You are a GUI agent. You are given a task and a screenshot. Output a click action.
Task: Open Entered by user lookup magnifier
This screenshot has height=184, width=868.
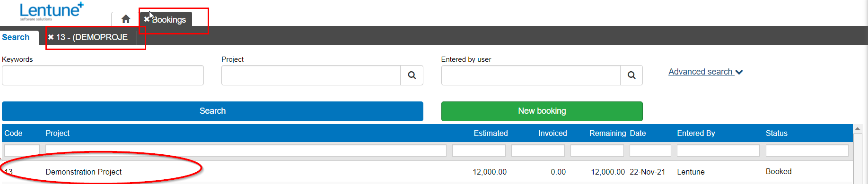(631, 75)
